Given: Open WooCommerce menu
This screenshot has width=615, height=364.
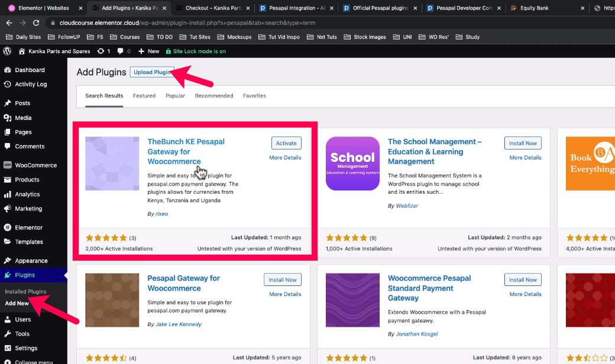Looking at the screenshot, I should pyautogui.click(x=35, y=165).
